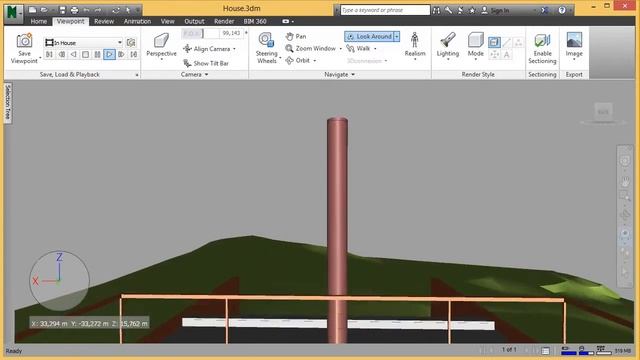Open the Orbit dropdown arrow

315,61
